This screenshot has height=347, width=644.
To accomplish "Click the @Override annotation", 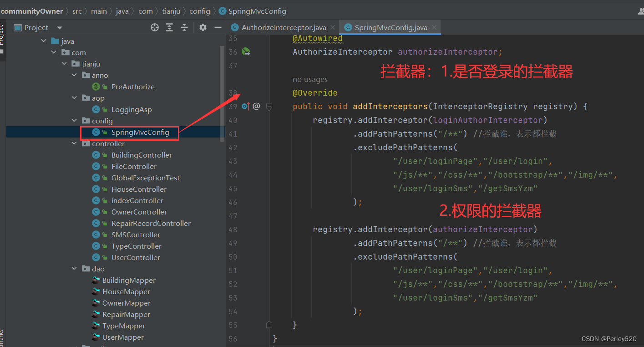I will (315, 93).
